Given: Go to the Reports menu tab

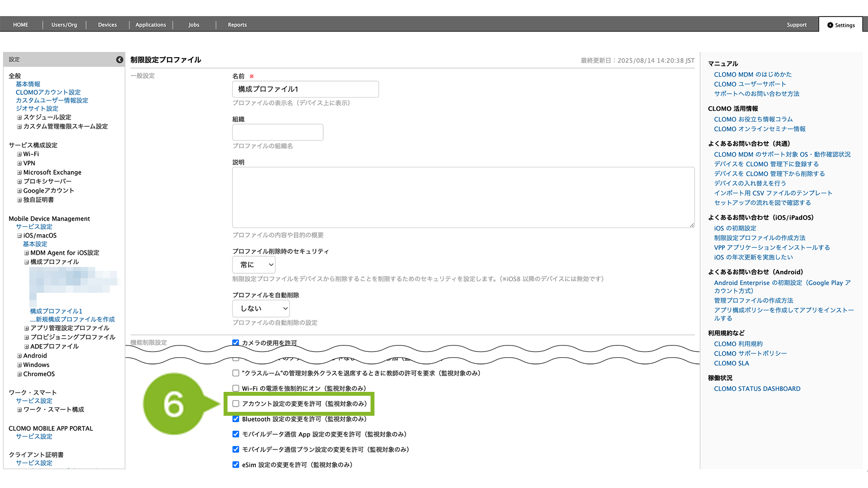Looking at the screenshot, I should click(237, 25).
